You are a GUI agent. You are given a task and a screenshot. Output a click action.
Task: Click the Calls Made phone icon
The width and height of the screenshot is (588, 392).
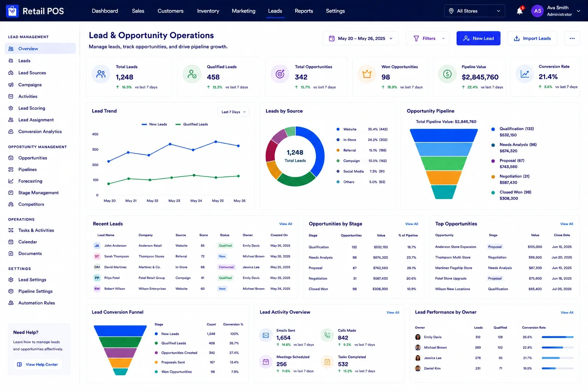point(327,335)
